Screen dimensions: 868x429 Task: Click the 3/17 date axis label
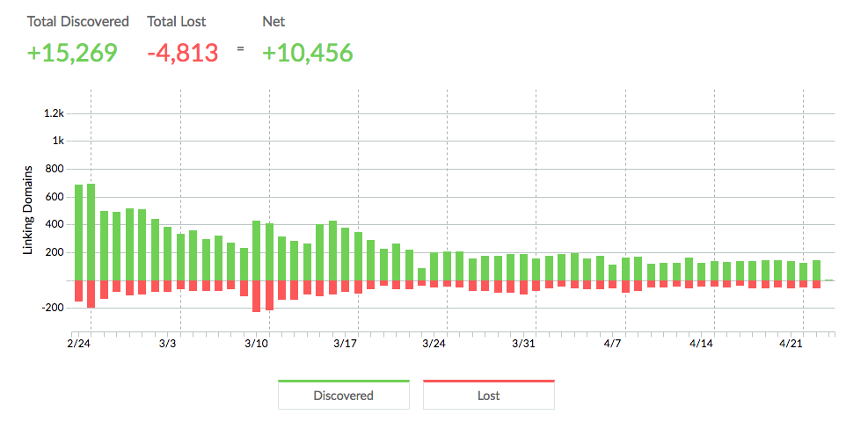click(x=346, y=344)
